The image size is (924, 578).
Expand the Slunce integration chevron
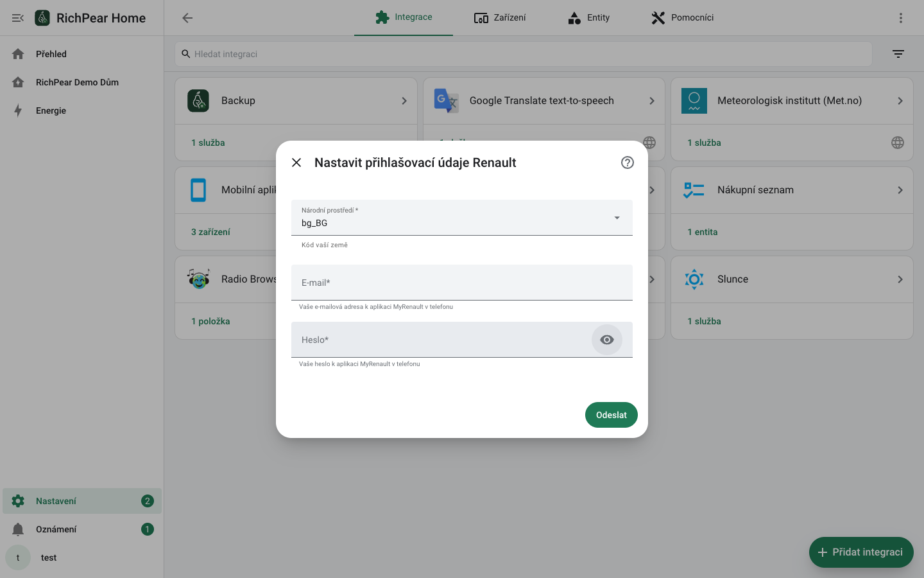tap(900, 279)
